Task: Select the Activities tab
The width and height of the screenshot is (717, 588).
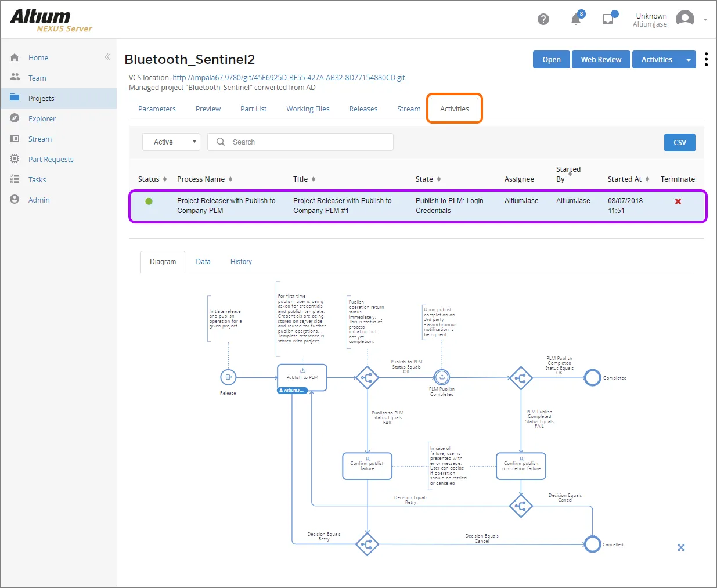Action: point(455,109)
